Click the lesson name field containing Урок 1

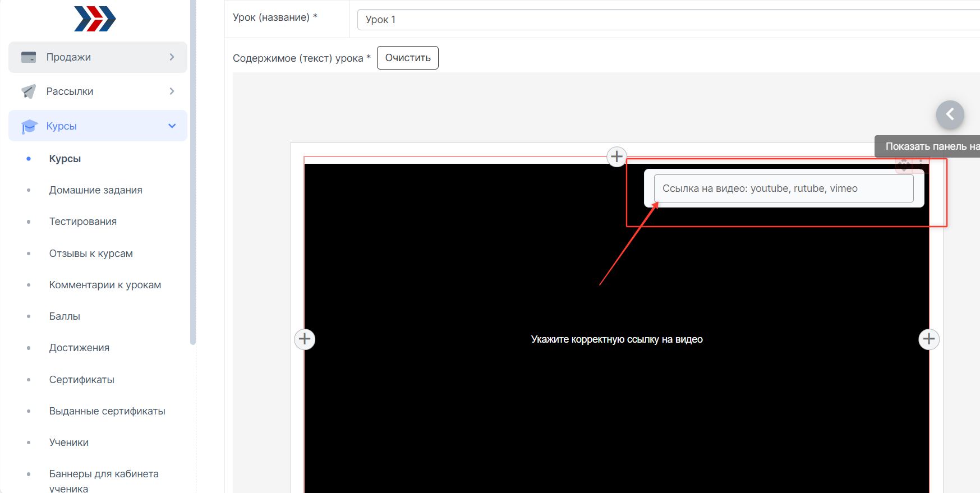pos(668,20)
